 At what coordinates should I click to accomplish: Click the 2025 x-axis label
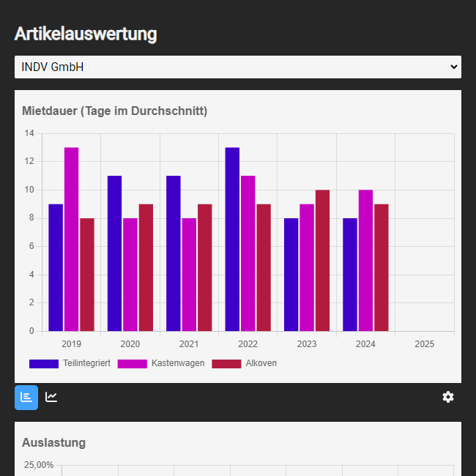[x=425, y=344]
